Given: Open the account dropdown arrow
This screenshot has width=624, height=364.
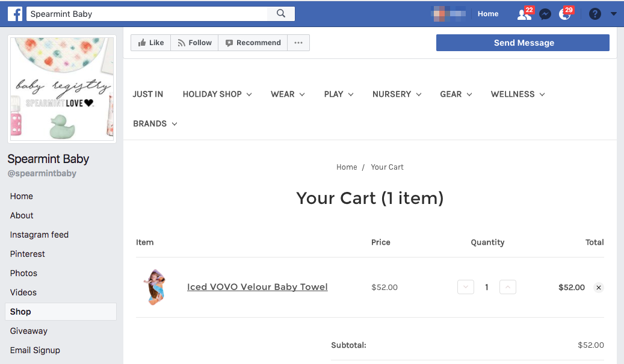Looking at the screenshot, I should (x=614, y=14).
